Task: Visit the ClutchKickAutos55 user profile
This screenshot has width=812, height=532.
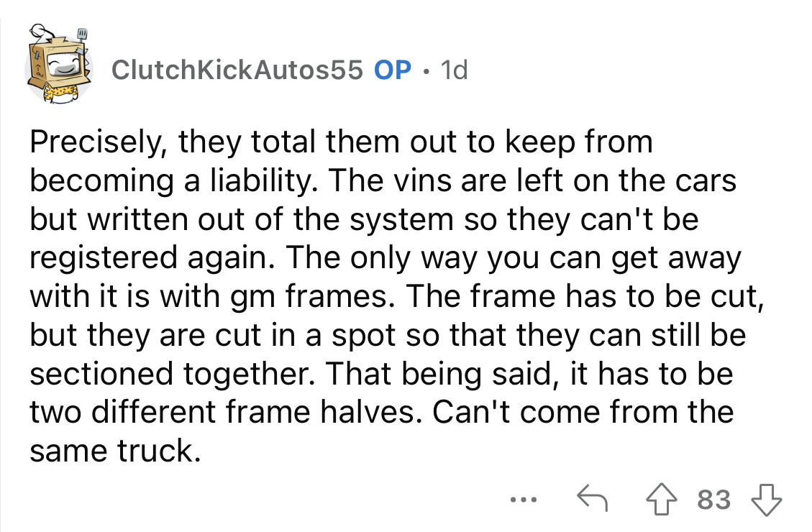Action: click(237, 70)
